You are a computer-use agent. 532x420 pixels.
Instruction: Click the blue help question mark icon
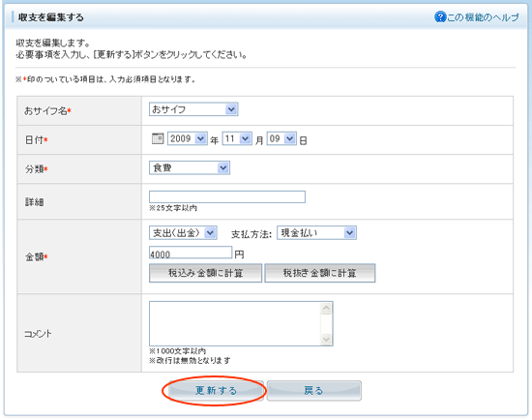[440, 16]
